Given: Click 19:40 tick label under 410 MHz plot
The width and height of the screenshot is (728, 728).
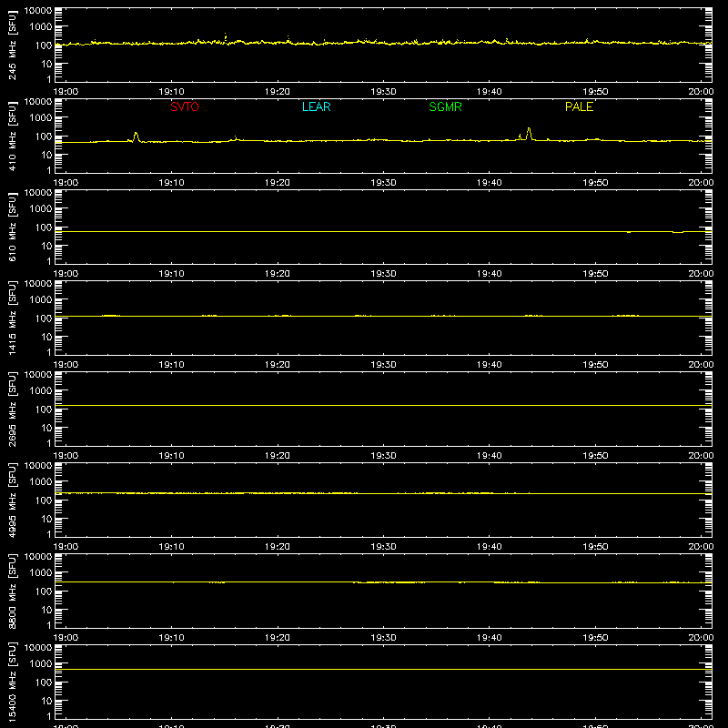Looking at the screenshot, I should [x=490, y=183].
